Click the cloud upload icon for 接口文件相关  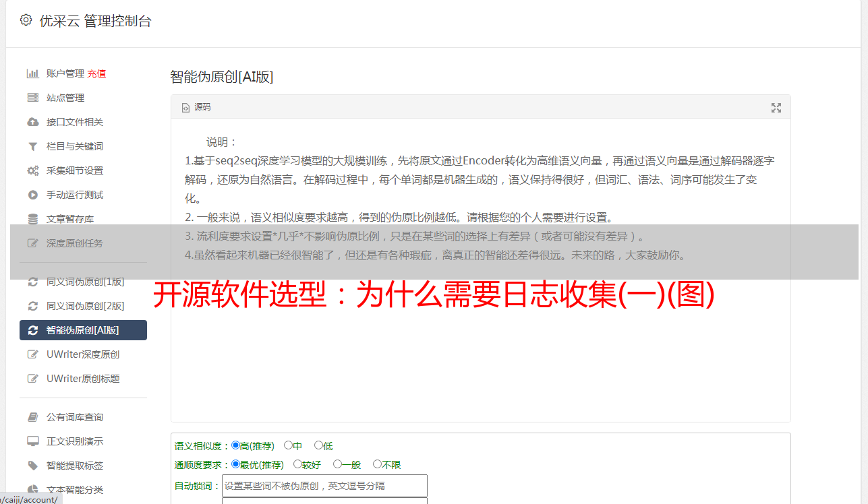pyautogui.click(x=32, y=122)
